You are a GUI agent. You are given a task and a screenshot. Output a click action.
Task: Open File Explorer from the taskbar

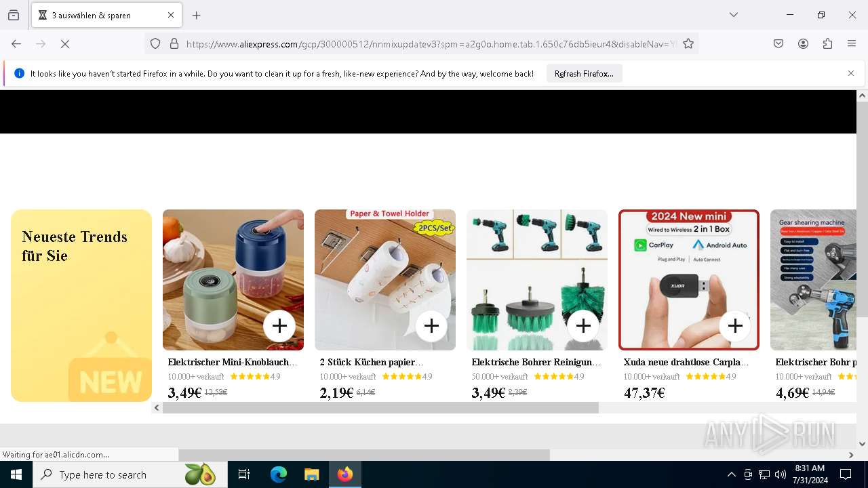311,474
